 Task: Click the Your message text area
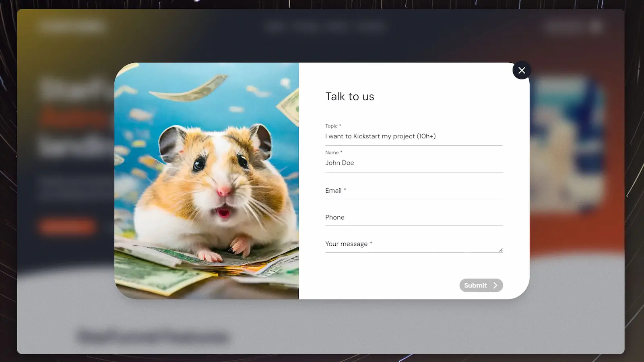pyautogui.click(x=414, y=244)
